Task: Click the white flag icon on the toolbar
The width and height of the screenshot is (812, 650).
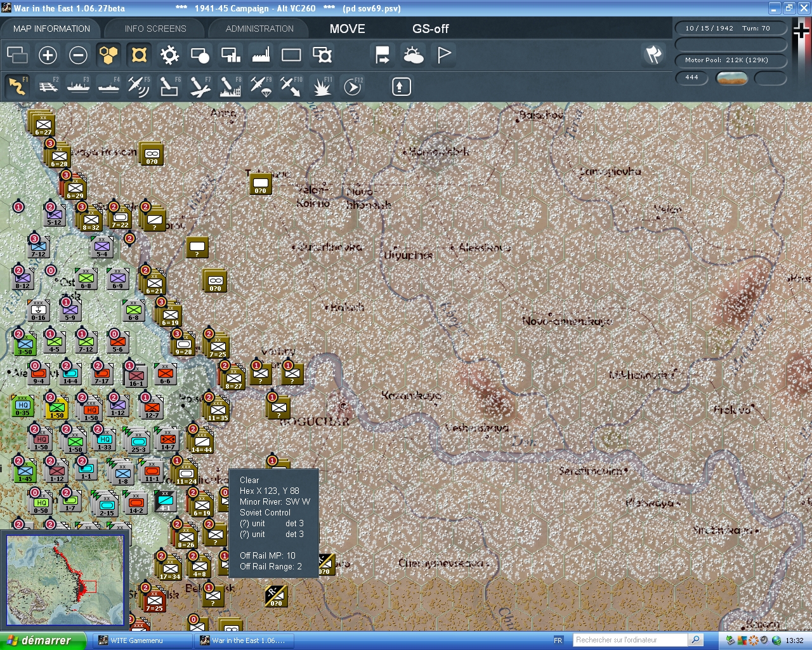Action: coord(443,55)
